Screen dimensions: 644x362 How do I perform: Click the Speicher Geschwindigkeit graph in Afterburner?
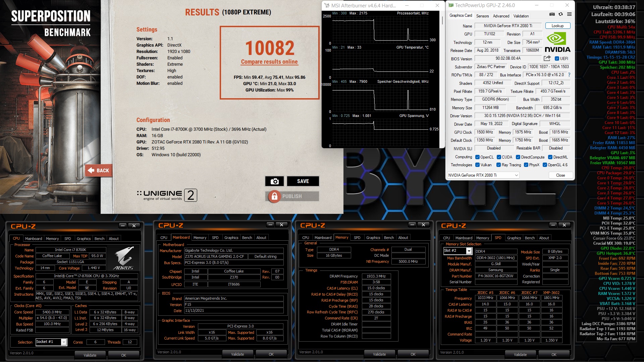(380, 97)
